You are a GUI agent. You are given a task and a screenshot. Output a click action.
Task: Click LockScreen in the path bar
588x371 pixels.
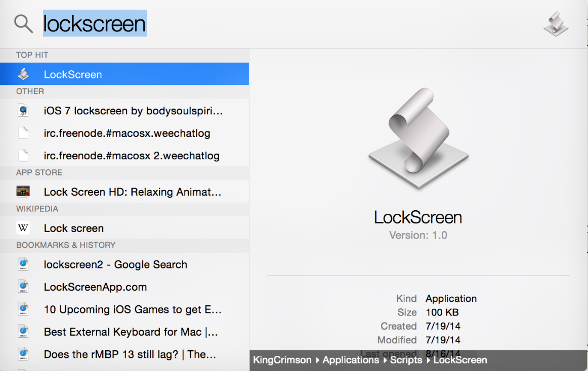tap(460, 360)
